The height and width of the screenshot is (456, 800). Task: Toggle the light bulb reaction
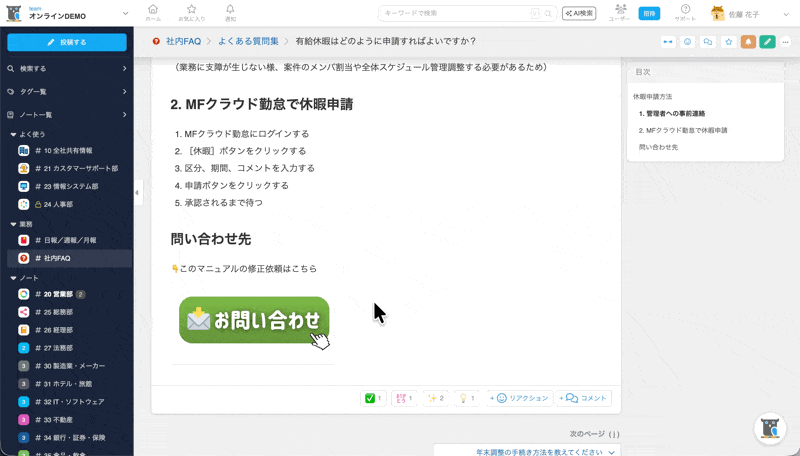[x=466, y=398]
